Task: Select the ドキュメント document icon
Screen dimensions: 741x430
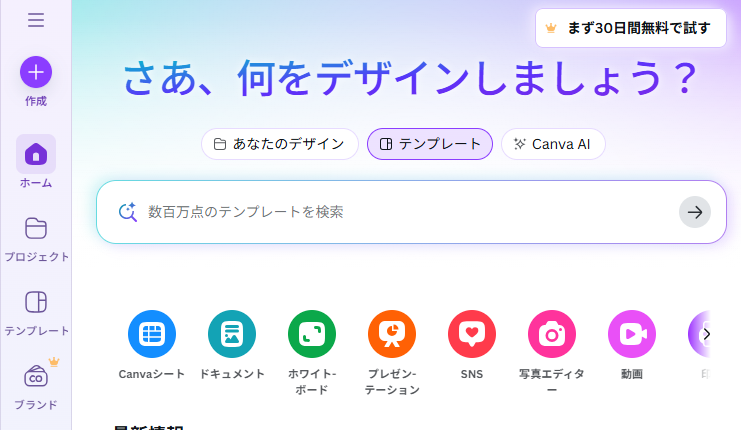Action: click(x=232, y=334)
